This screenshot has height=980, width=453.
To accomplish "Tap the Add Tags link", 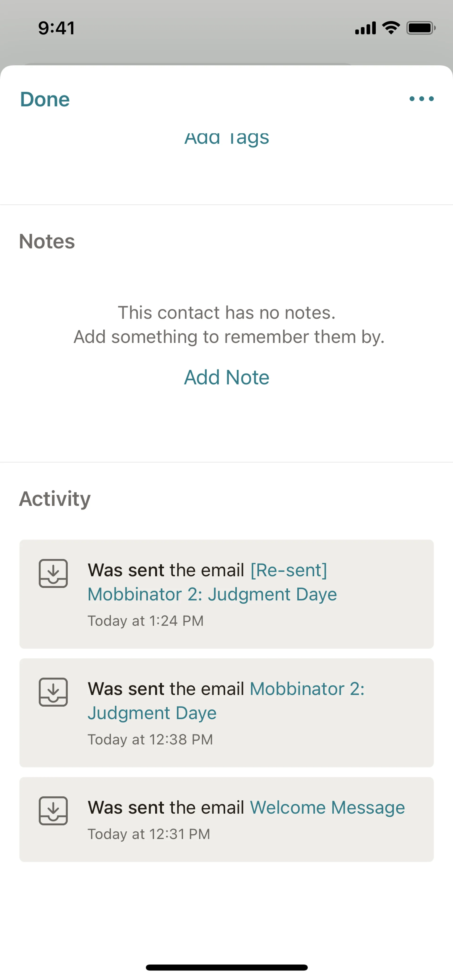I will [x=226, y=138].
